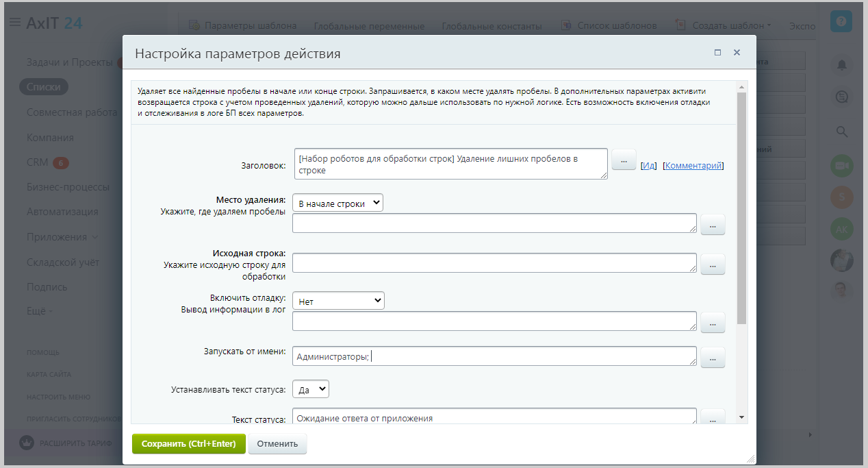Click the Комментарий link
868x468 pixels.
click(x=693, y=166)
